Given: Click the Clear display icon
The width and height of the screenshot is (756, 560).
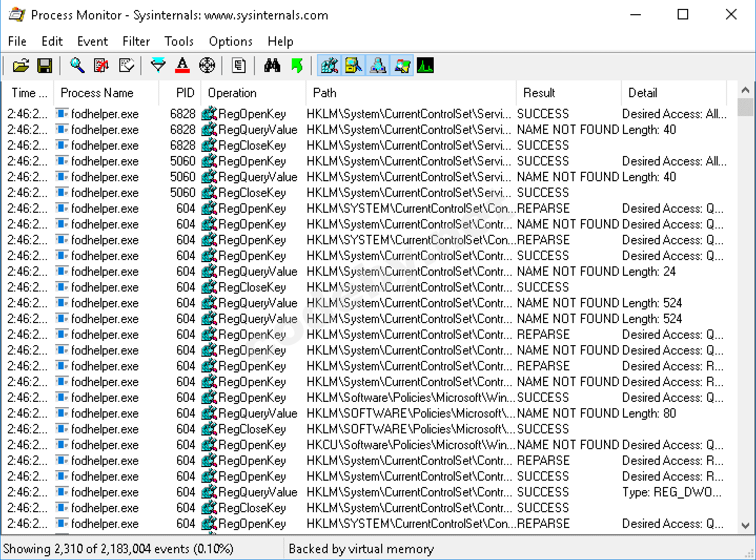Looking at the screenshot, I should [x=126, y=66].
